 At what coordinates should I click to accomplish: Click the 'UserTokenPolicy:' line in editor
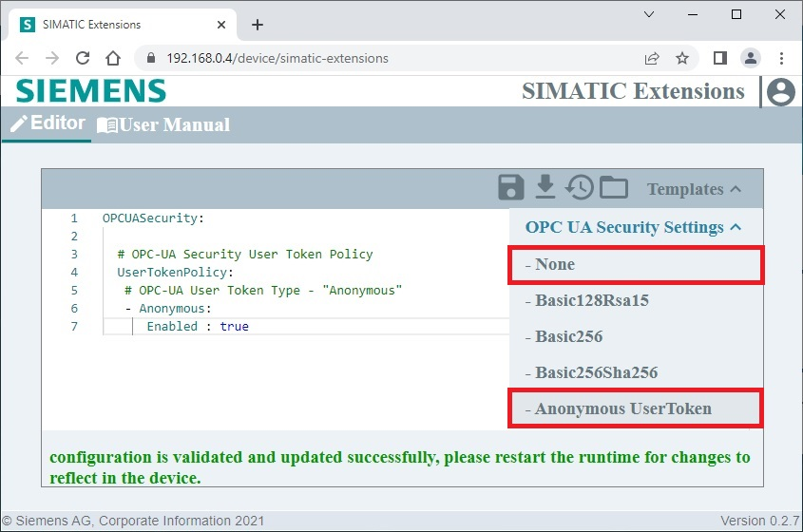(x=175, y=272)
